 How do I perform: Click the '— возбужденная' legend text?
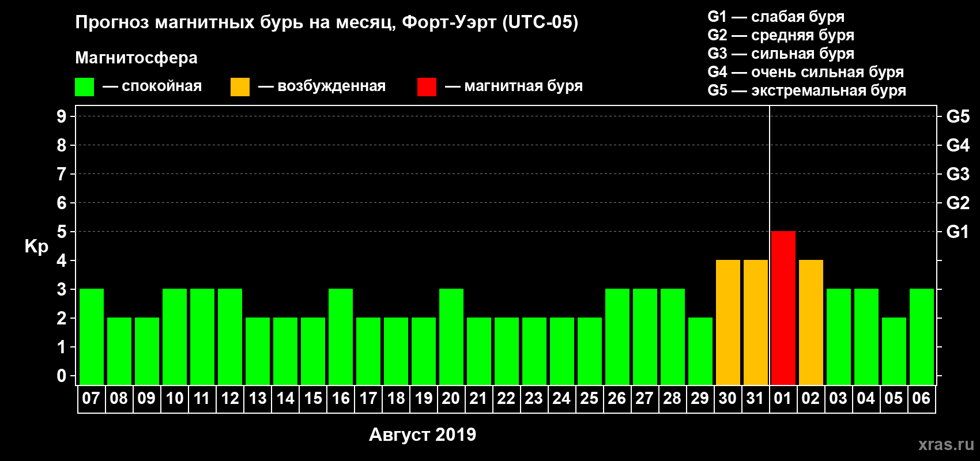tap(322, 86)
